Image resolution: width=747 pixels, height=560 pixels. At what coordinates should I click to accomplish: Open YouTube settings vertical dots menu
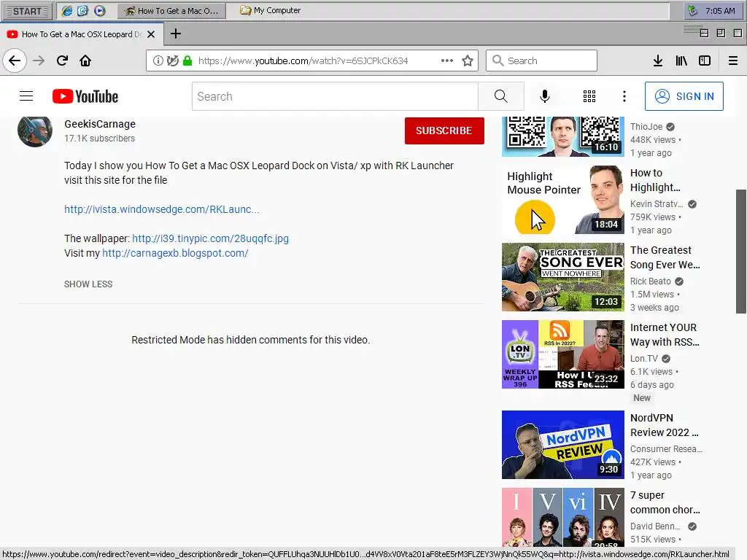pyautogui.click(x=624, y=96)
